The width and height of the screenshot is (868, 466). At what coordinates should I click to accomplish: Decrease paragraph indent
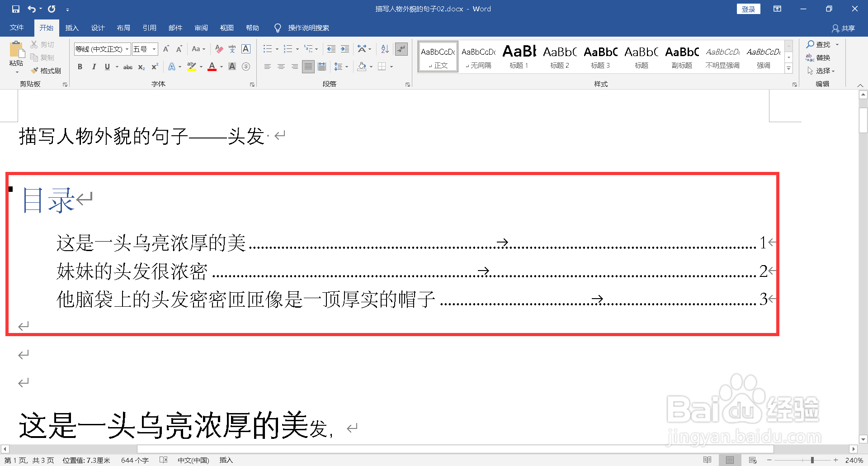tap(331, 49)
